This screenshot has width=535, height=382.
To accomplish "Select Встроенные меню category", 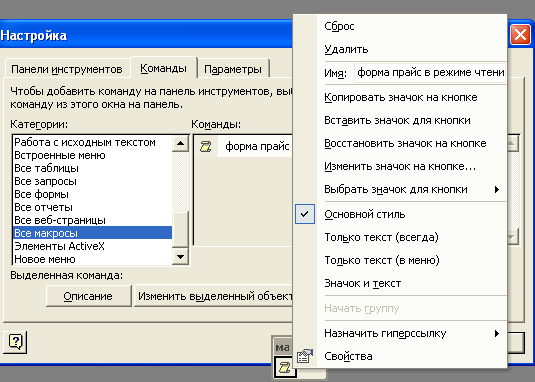I will click(92, 155).
